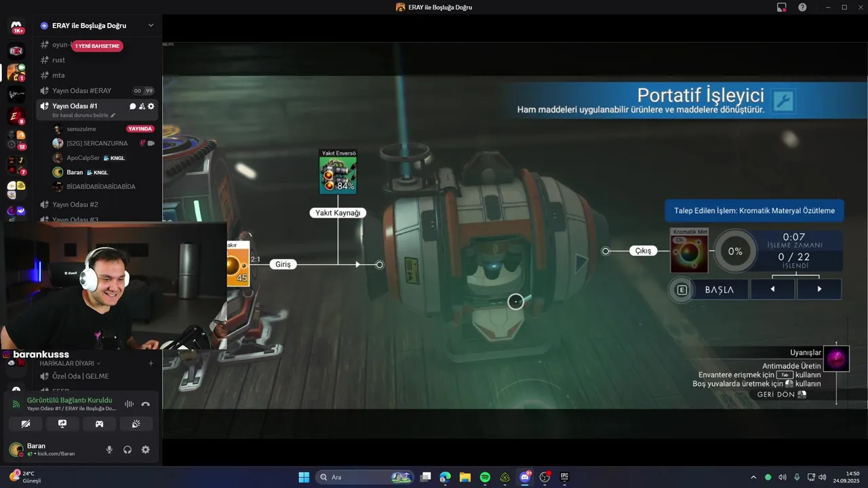Click the 0% progress ring
The image size is (868, 488).
pyautogui.click(x=735, y=251)
